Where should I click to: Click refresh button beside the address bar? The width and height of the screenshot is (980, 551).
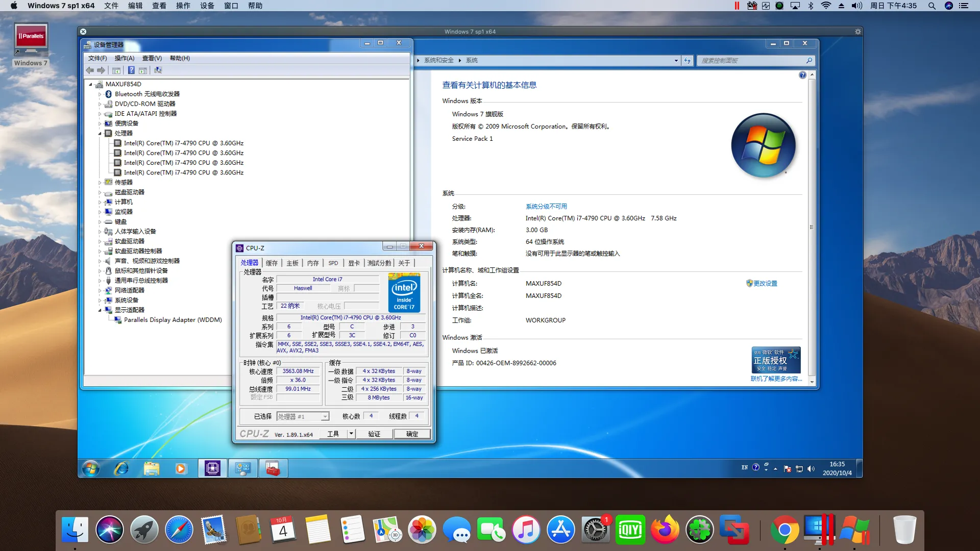coord(688,60)
